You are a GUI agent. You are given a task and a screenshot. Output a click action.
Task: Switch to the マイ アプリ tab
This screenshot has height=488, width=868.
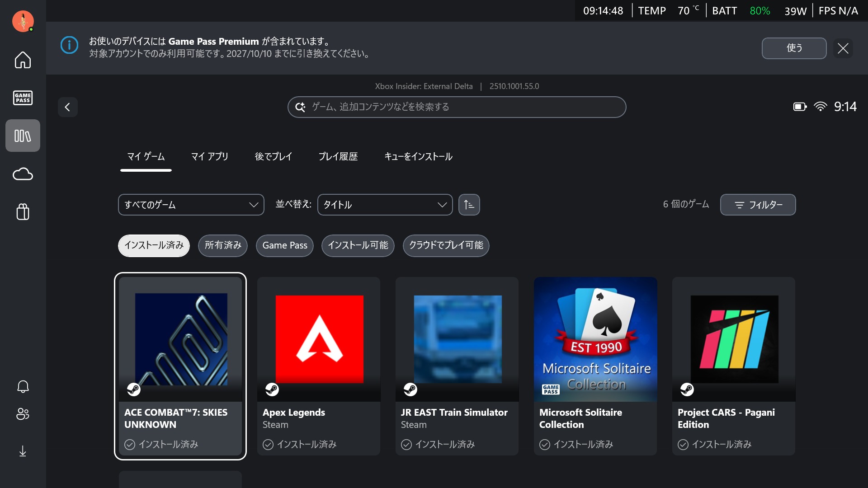[x=209, y=156]
